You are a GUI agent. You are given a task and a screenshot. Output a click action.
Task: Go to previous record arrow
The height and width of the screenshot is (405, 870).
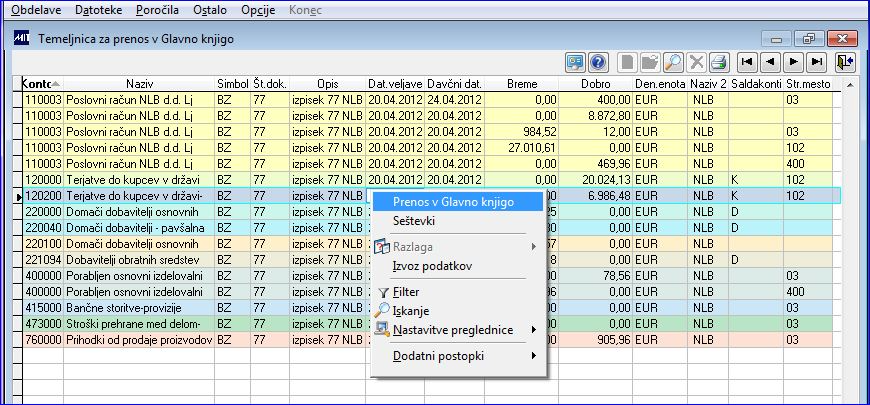(x=770, y=62)
